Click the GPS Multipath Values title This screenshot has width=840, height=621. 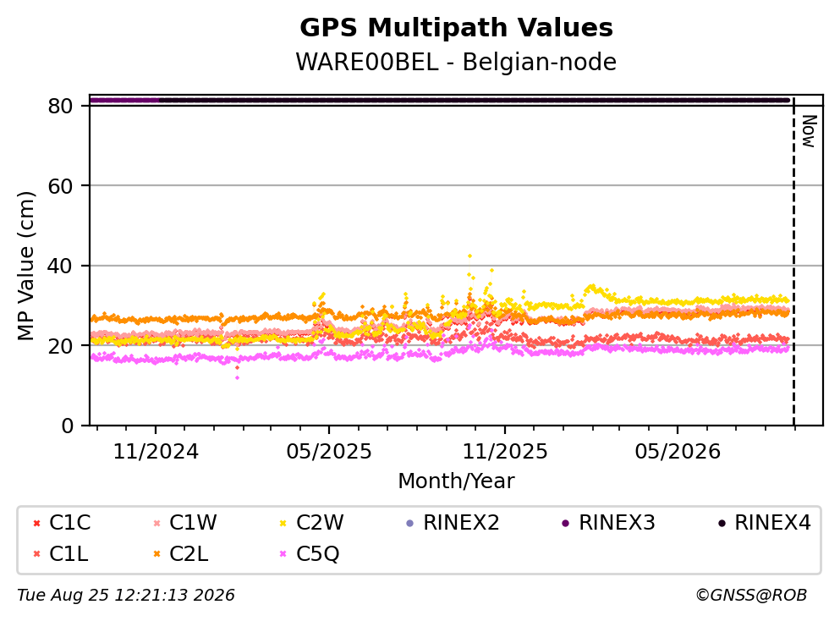pos(457,27)
